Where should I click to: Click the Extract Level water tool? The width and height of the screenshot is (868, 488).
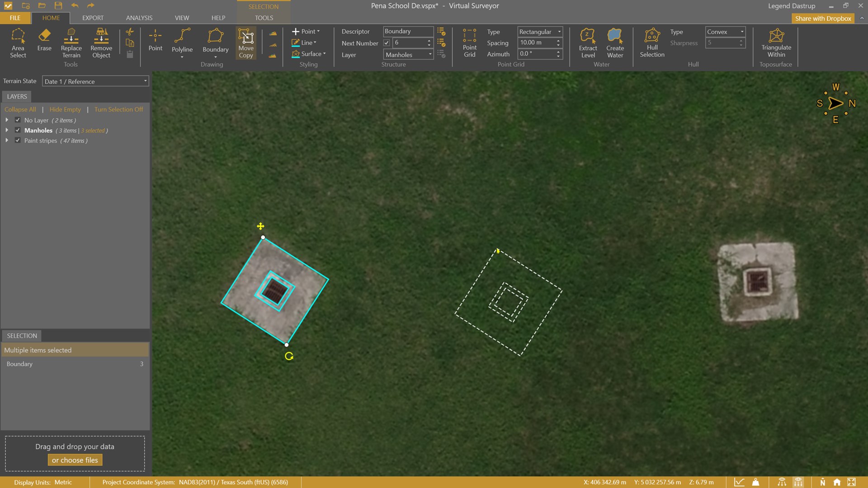pyautogui.click(x=588, y=43)
